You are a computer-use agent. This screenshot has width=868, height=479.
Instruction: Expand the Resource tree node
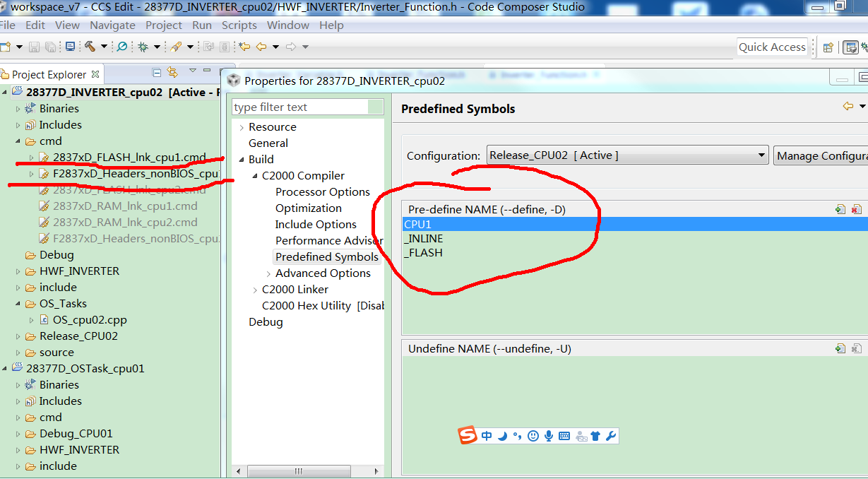(x=242, y=127)
